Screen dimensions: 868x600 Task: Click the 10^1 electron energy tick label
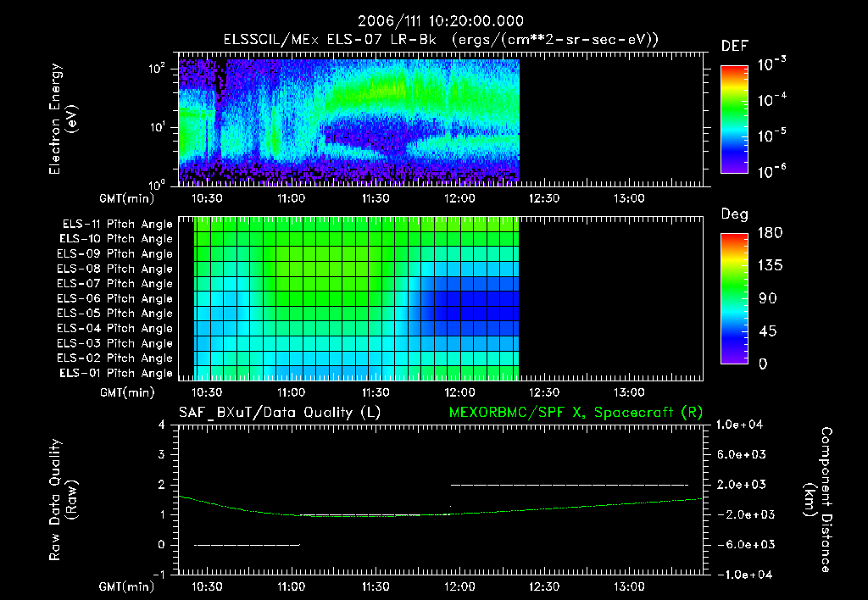coord(158,127)
